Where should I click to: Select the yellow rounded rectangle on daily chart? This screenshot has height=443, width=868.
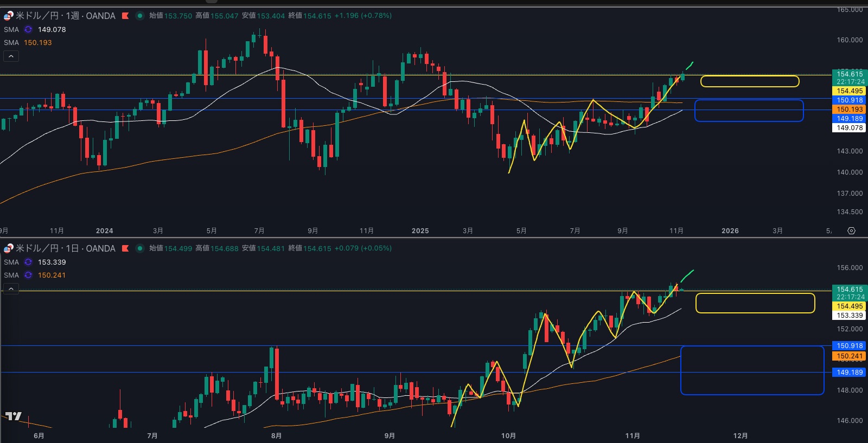click(755, 294)
